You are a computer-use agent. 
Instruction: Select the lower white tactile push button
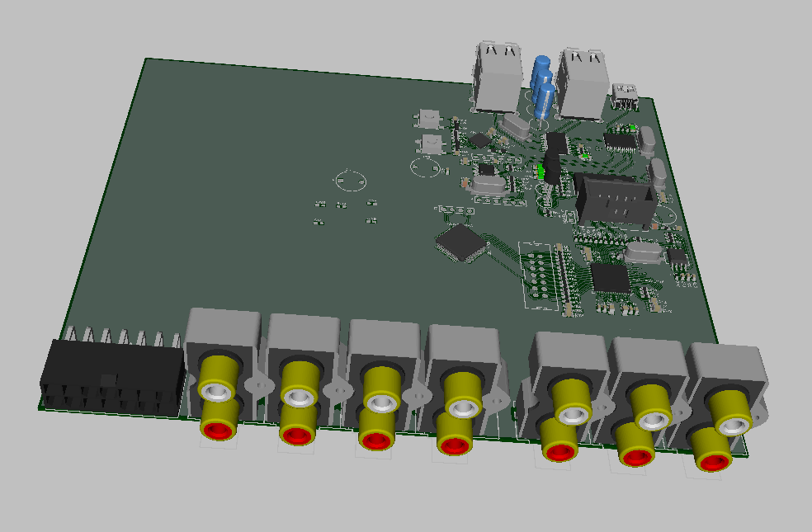(x=431, y=144)
